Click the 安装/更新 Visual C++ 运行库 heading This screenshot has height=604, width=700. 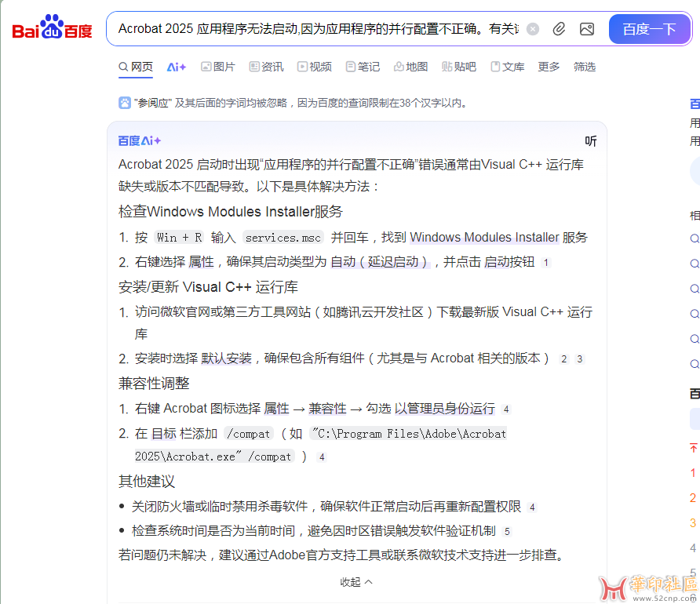[x=208, y=287]
